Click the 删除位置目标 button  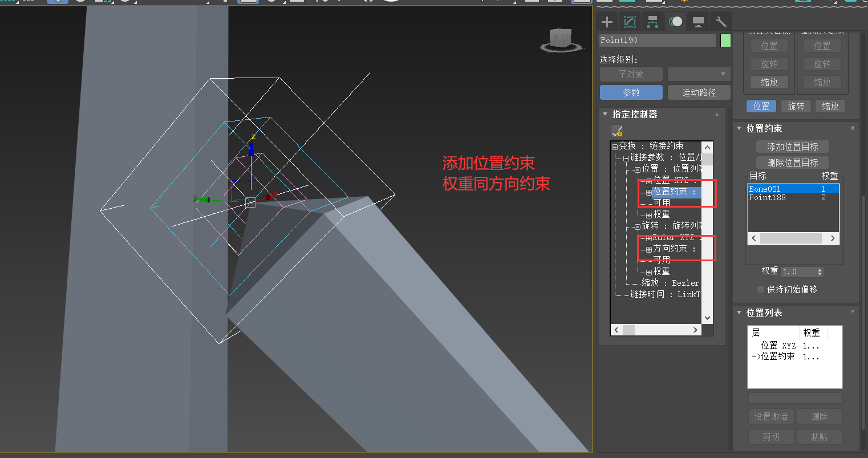792,163
